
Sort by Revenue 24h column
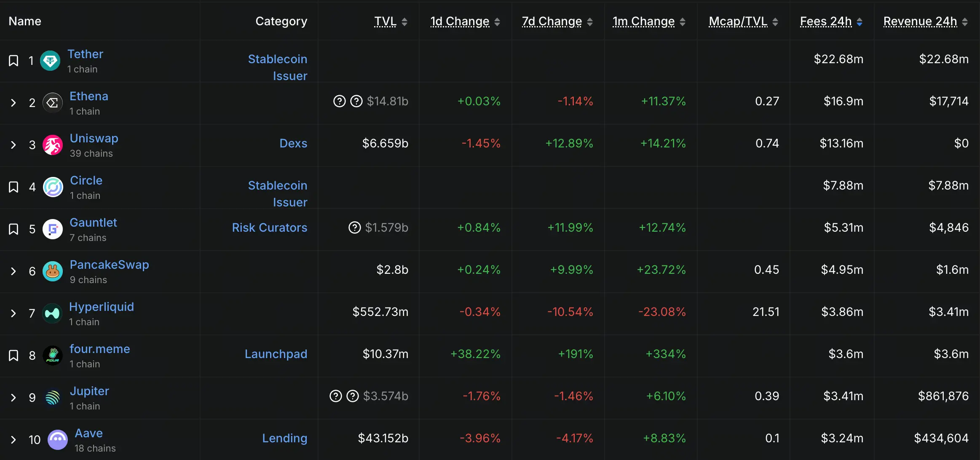[x=920, y=21]
